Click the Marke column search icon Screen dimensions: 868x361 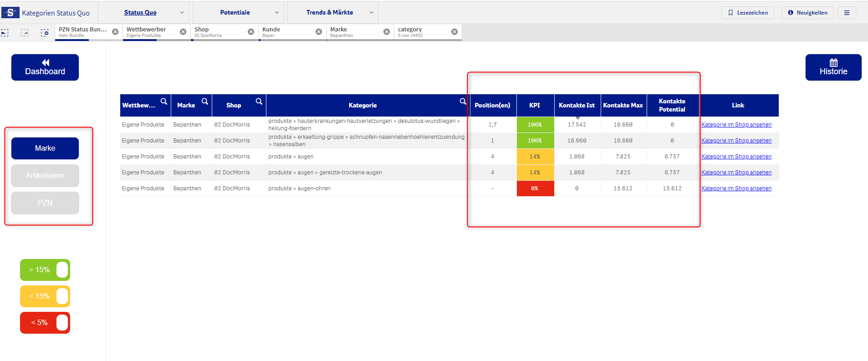point(205,102)
